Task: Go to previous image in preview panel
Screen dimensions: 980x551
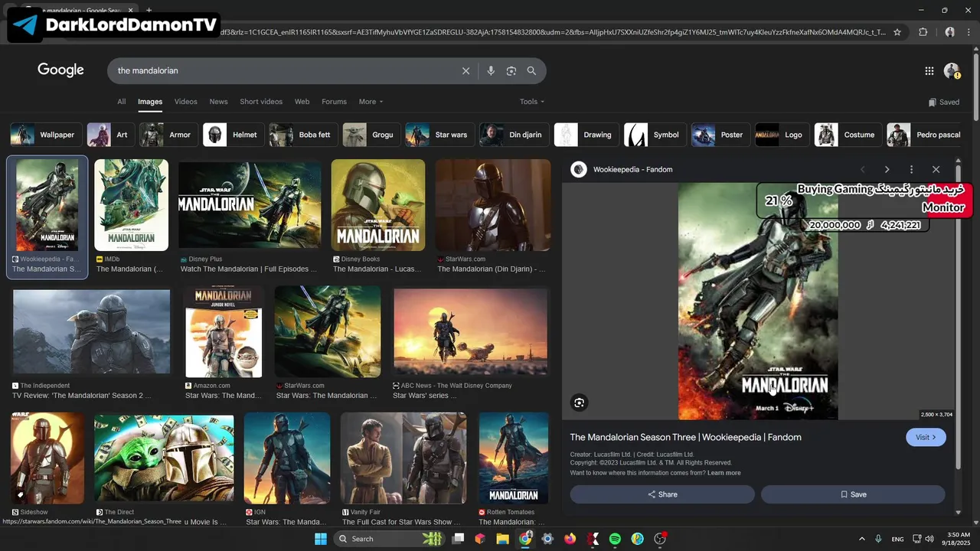Action: [862, 169]
